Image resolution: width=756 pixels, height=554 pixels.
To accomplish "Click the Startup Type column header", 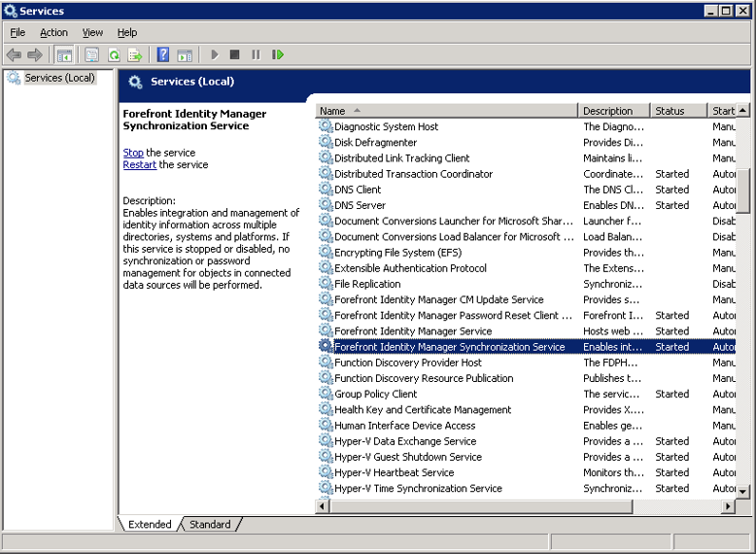I will click(x=722, y=111).
